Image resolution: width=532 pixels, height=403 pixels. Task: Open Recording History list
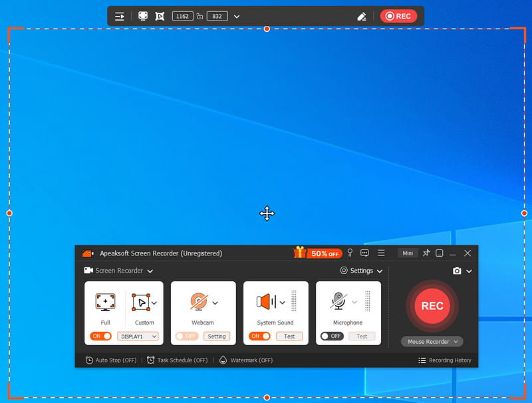[x=445, y=360]
